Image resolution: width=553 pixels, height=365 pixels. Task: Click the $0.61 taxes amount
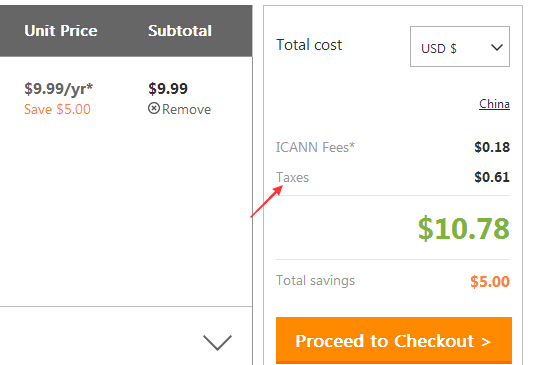[x=492, y=177]
